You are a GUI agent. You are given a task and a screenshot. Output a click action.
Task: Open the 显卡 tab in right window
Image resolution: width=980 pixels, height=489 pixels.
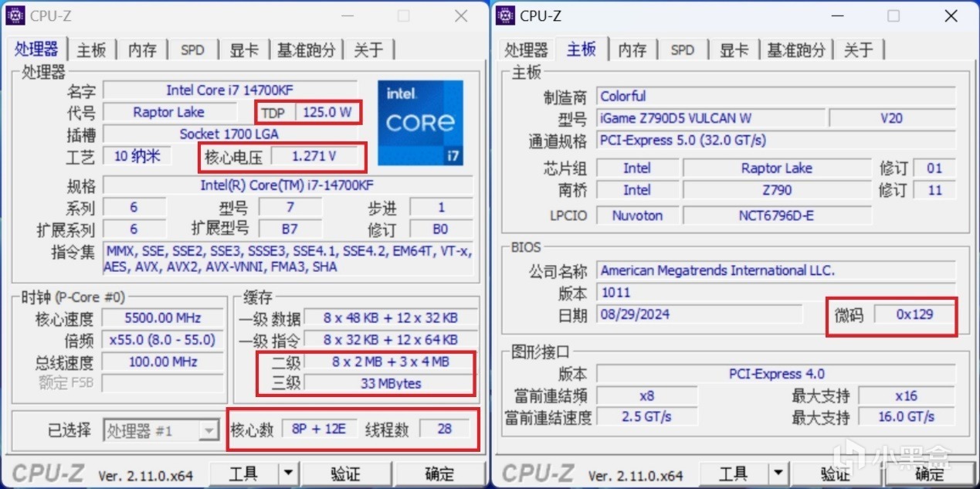(x=733, y=50)
